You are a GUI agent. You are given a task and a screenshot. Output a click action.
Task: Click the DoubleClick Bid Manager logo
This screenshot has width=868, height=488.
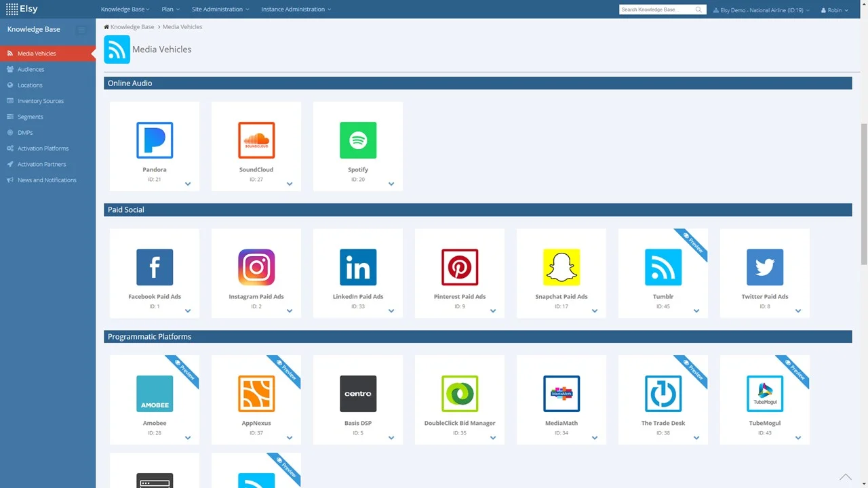[x=460, y=394]
